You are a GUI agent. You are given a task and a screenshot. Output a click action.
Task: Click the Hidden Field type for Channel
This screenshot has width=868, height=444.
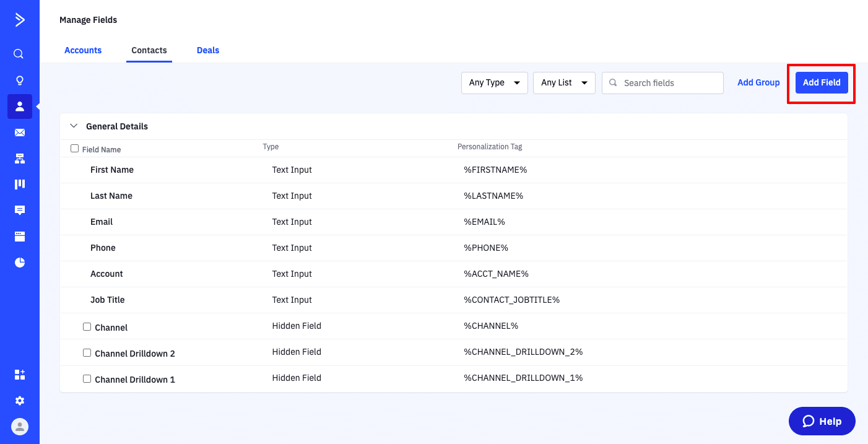[297, 326]
